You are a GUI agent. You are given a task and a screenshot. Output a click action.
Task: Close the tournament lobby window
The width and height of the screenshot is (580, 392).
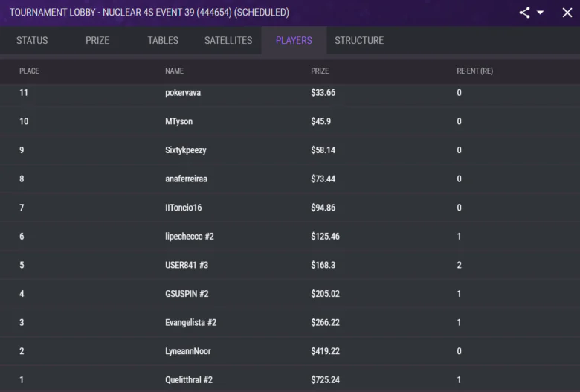click(567, 13)
